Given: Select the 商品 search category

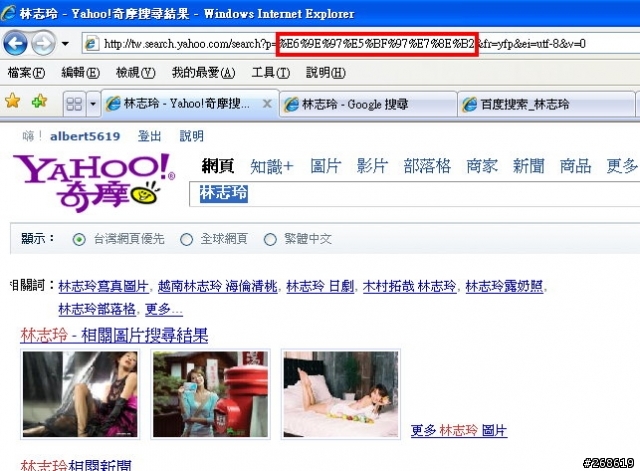Looking at the screenshot, I should (575, 166).
